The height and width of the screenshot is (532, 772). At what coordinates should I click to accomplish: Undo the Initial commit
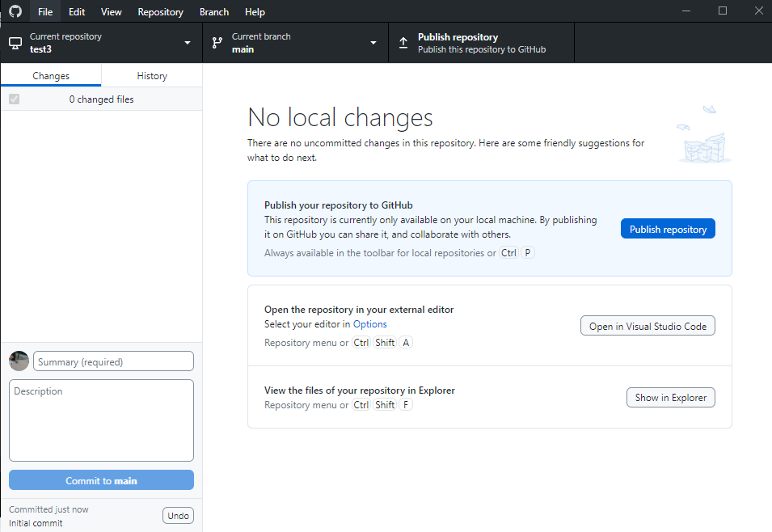pyautogui.click(x=178, y=516)
